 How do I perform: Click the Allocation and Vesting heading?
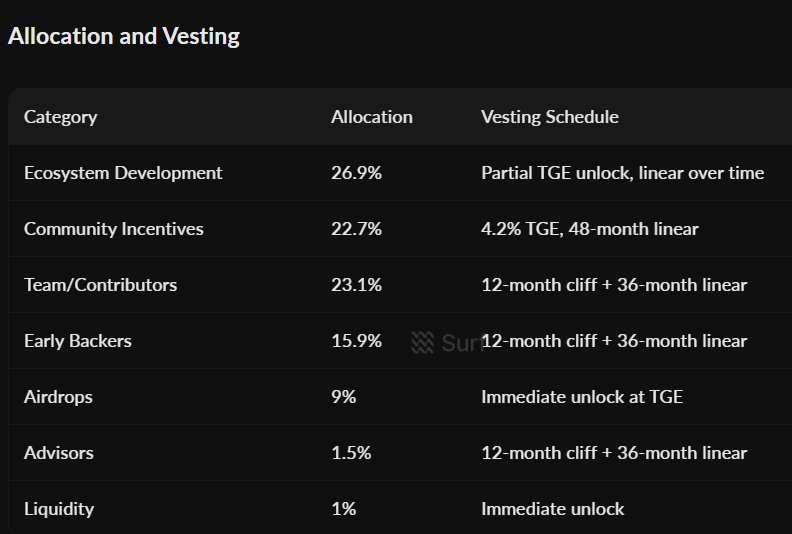(x=124, y=37)
